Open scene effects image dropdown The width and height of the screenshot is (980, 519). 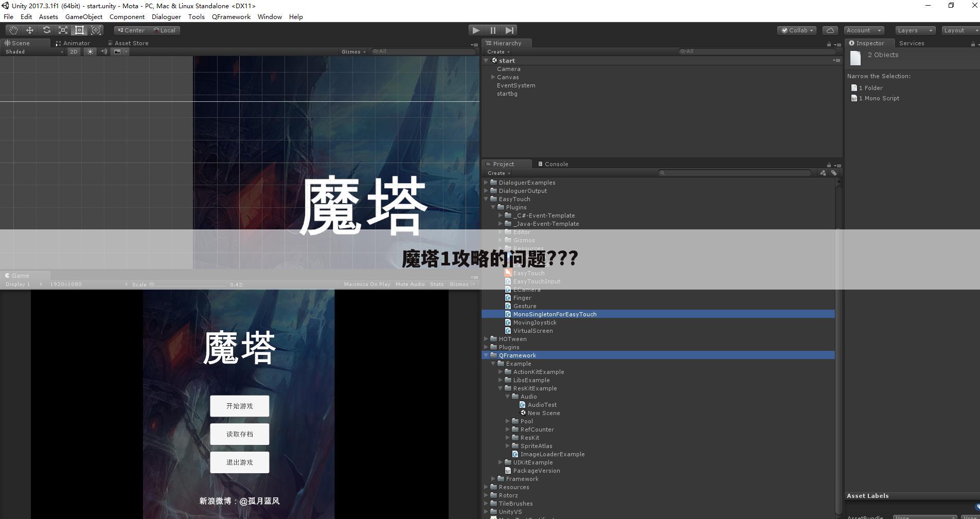[x=120, y=51]
